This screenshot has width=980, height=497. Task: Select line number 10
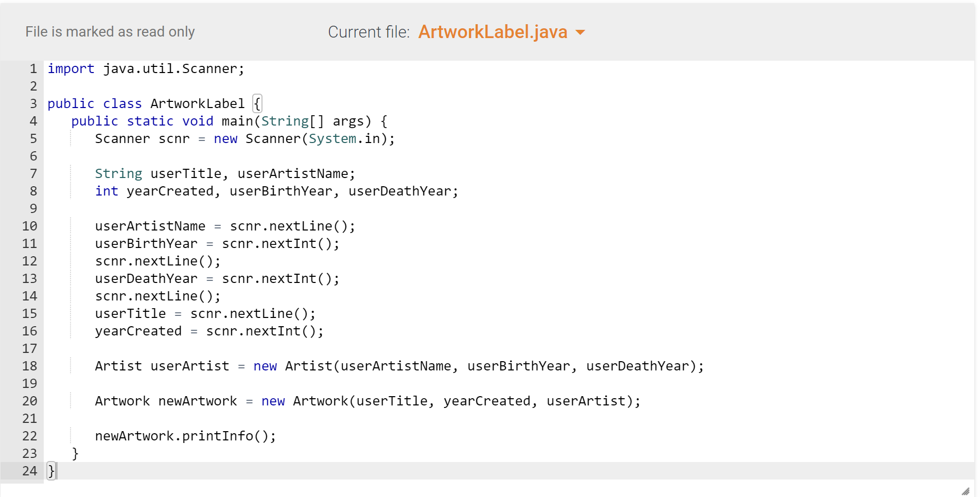tap(29, 226)
